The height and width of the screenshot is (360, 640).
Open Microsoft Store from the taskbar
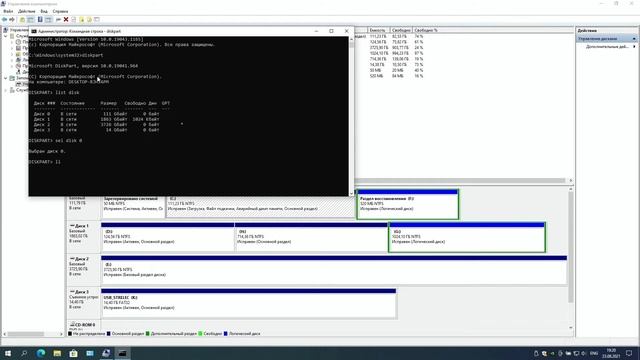[x=73, y=353]
